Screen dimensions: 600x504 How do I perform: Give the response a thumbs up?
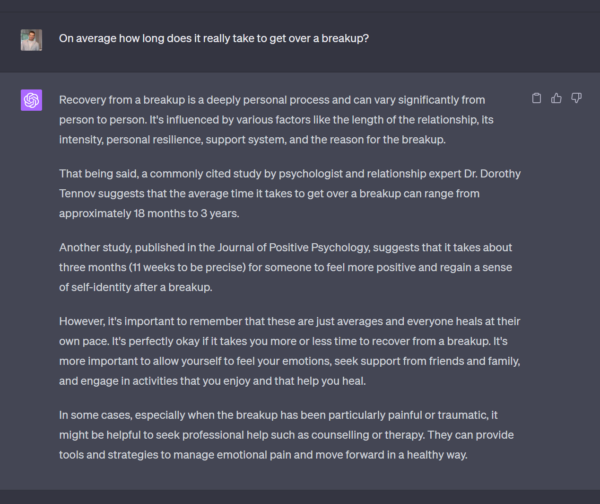pyautogui.click(x=556, y=98)
